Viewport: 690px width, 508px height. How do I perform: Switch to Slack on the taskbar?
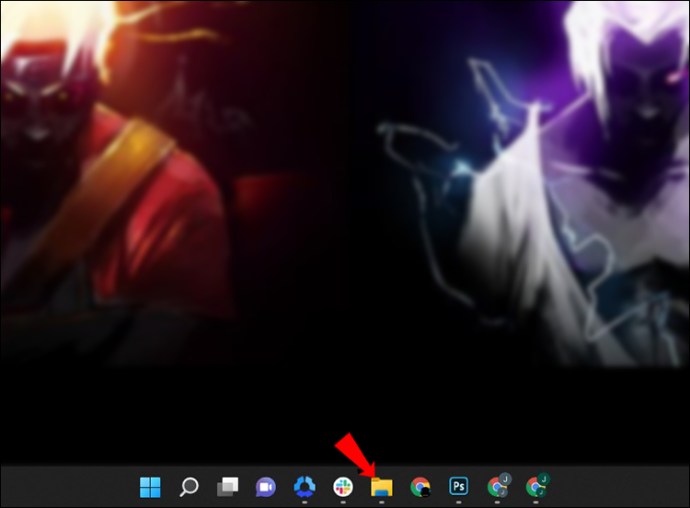click(x=343, y=487)
